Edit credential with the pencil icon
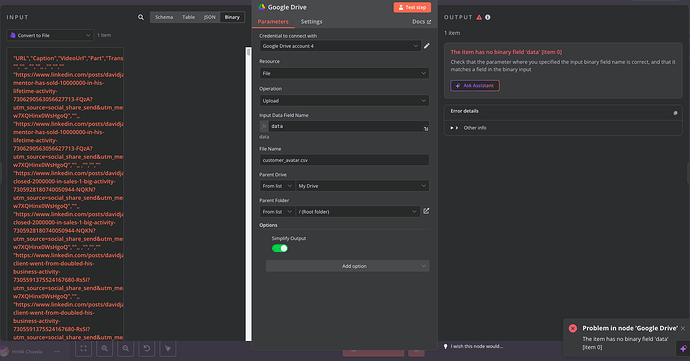 tap(426, 46)
